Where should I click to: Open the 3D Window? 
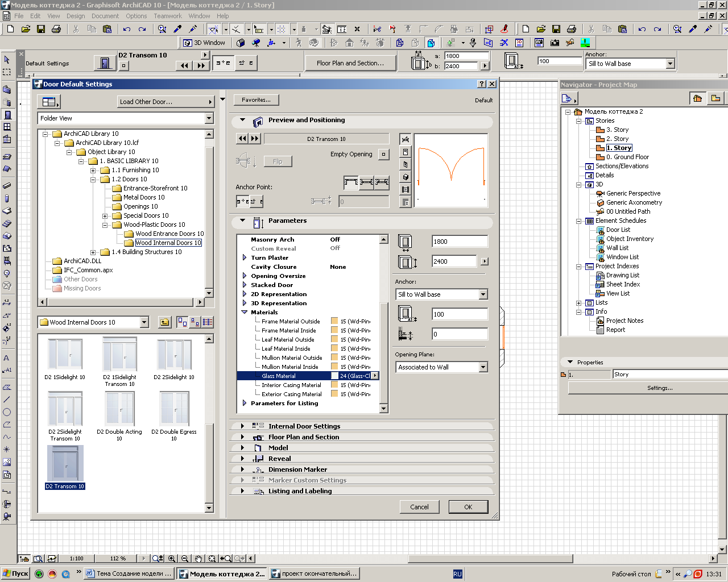pyautogui.click(x=204, y=43)
